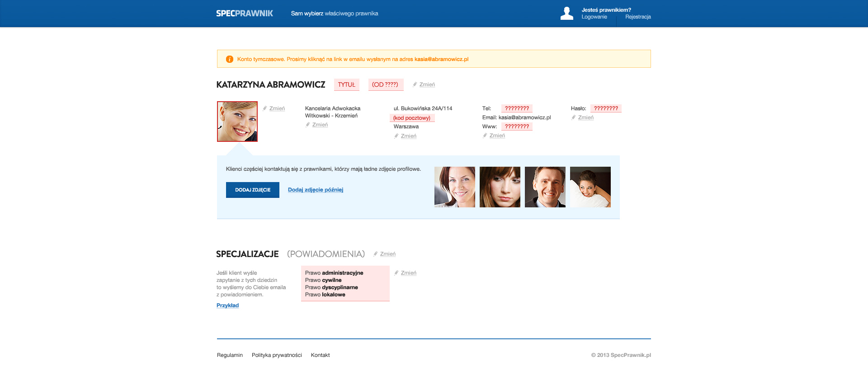Viewport: 868px width, 384px height.
Task: Click pencil icon under Kancelaria Adwokacka
Action: click(x=307, y=125)
